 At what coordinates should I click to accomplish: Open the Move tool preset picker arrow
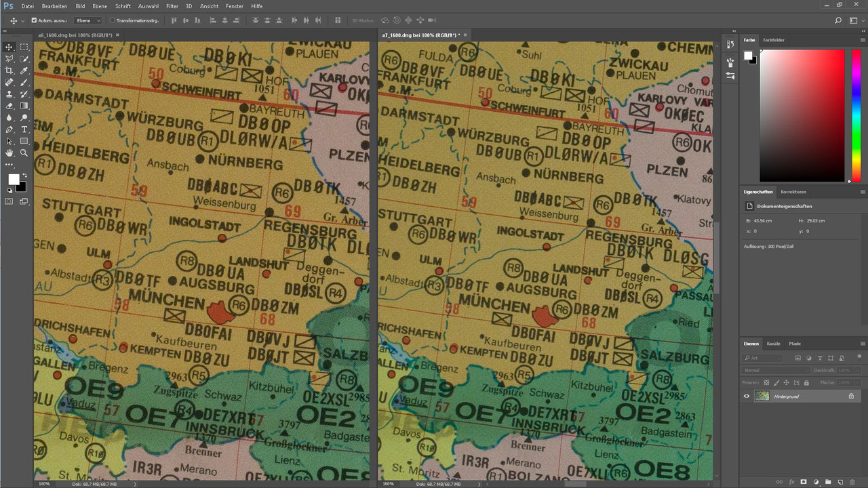click(x=22, y=21)
